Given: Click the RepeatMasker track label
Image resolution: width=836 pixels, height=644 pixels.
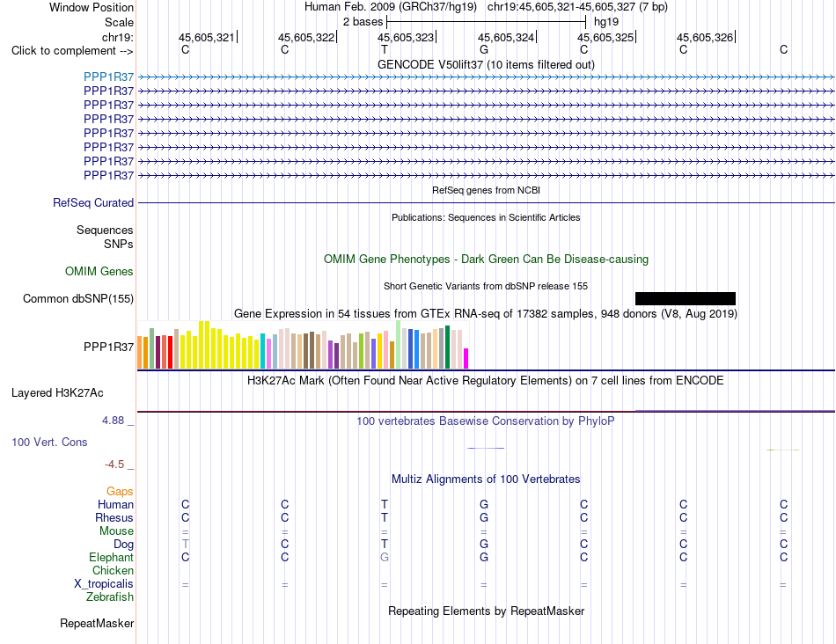Looking at the screenshot, I should [97, 623].
